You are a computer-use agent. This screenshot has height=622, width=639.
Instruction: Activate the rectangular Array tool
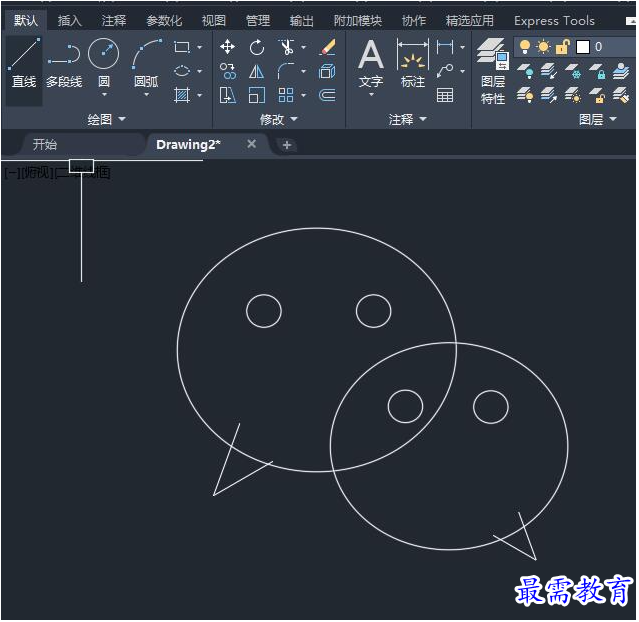(286, 95)
